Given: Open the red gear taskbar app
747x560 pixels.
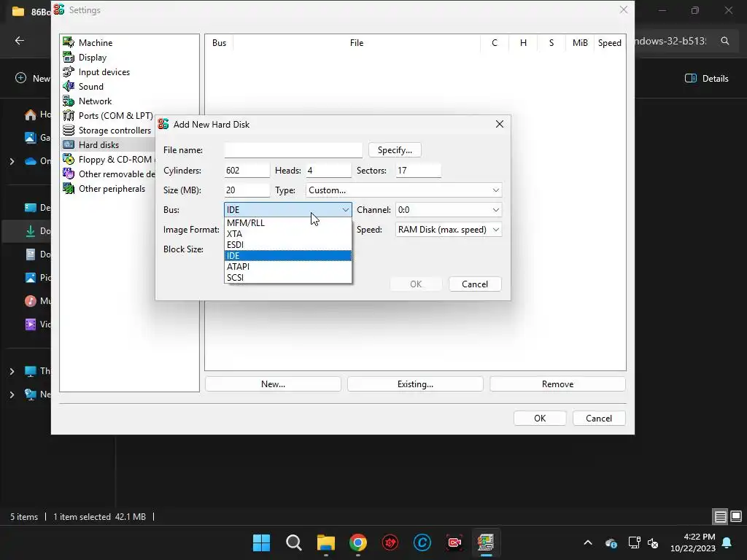Looking at the screenshot, I should pos(390,542).
